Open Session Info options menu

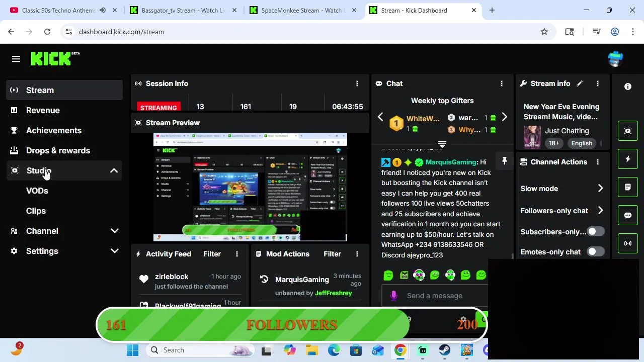coord(357,83)
